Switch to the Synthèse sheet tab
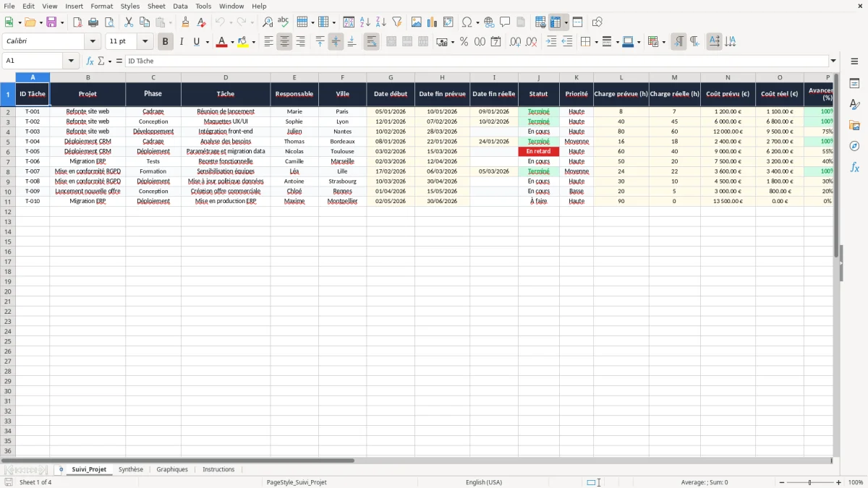Screen dimensions: 868x488 (x=131, y=469)
